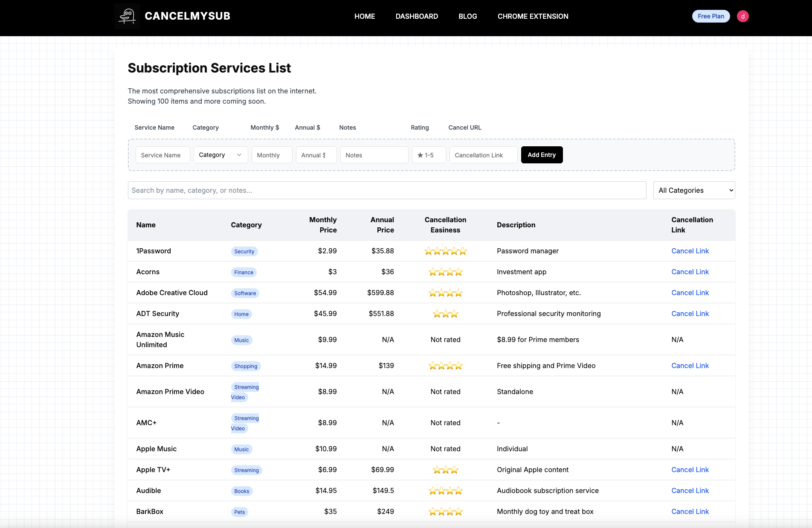Viewport: 812px width, 528px height.
Task: Click the BarkBox star rating
Action: 445,512
